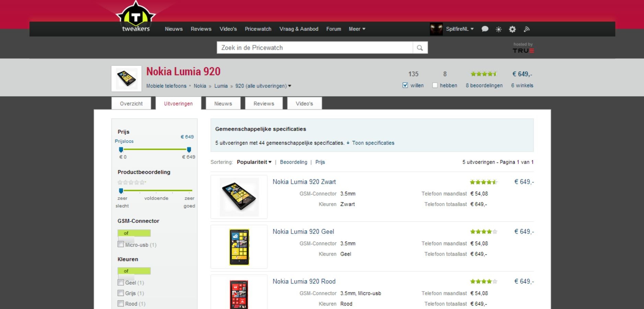Click the yellow Lumia 920 Geel image
The image size is (644, 309).
point(239,247)
